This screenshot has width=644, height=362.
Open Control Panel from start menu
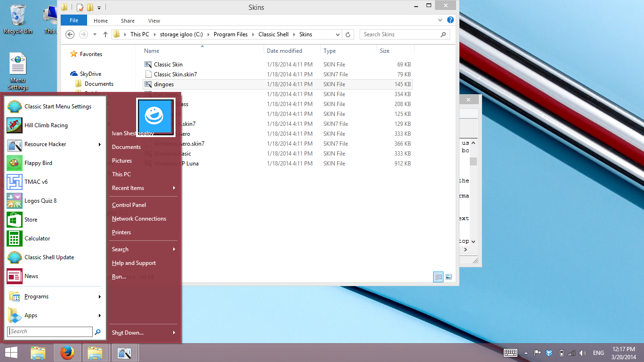point(129,205)
